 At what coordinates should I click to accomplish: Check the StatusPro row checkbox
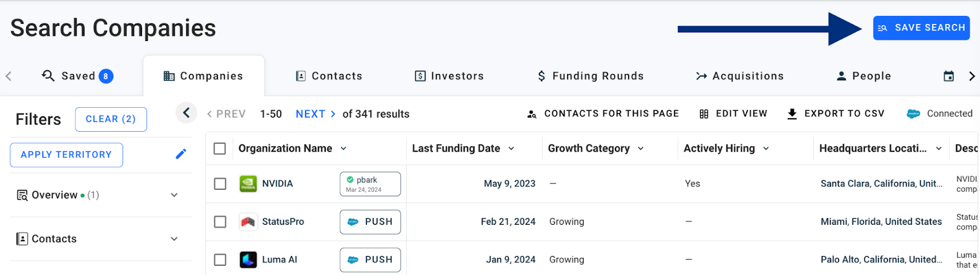coord(220,222)
